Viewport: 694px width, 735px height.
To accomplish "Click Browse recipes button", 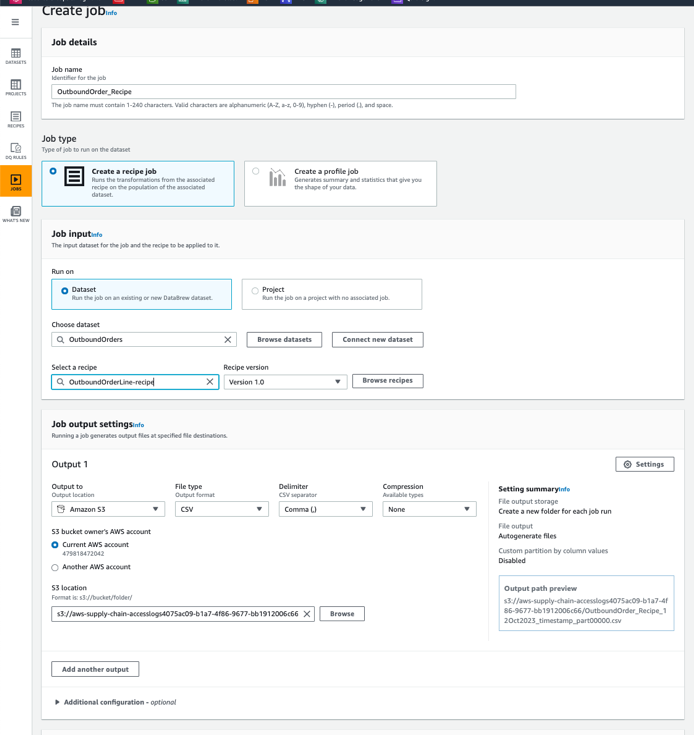I will pyautogui.click(x=388, y=381).
